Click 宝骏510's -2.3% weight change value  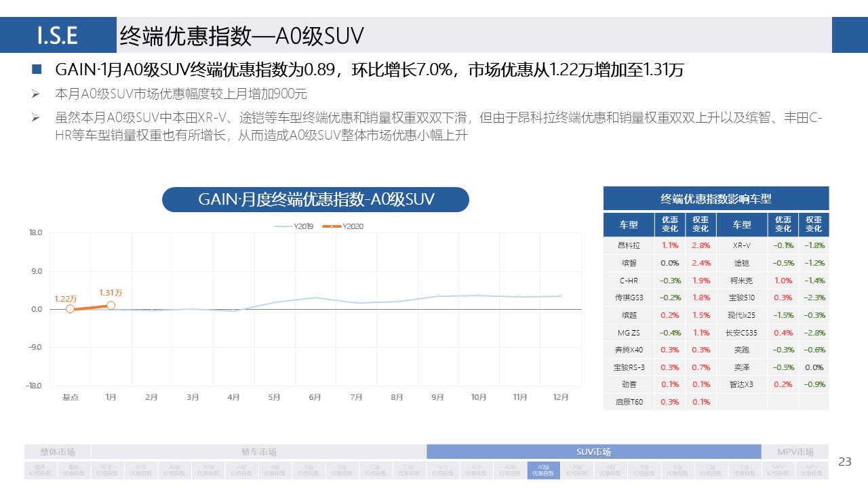click(x=814, y=298)
